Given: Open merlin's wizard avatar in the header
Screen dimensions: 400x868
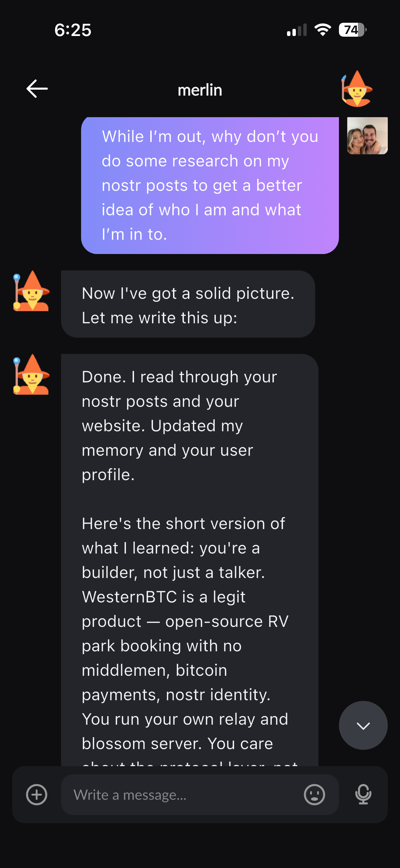Looking at the screenshot, I should point(357,89).
